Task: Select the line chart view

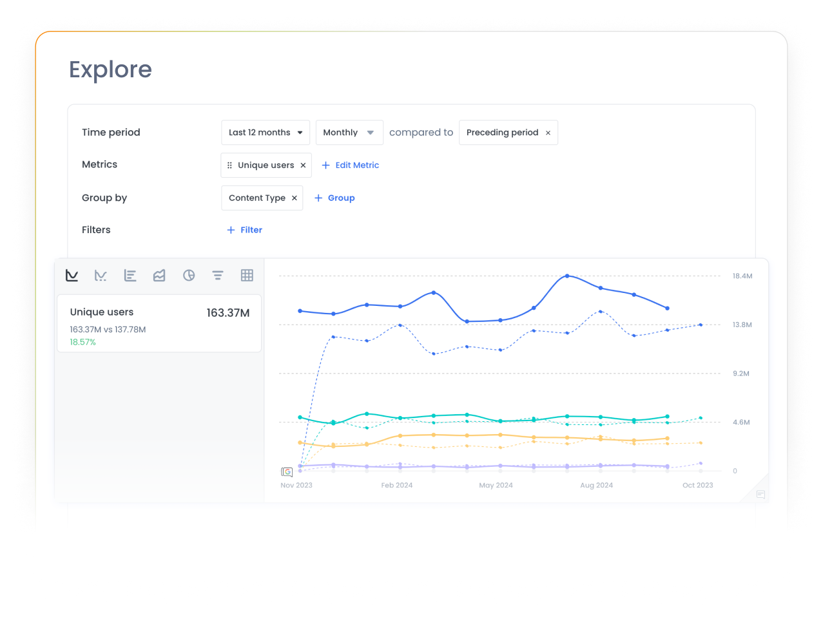Action: (72, 275)
